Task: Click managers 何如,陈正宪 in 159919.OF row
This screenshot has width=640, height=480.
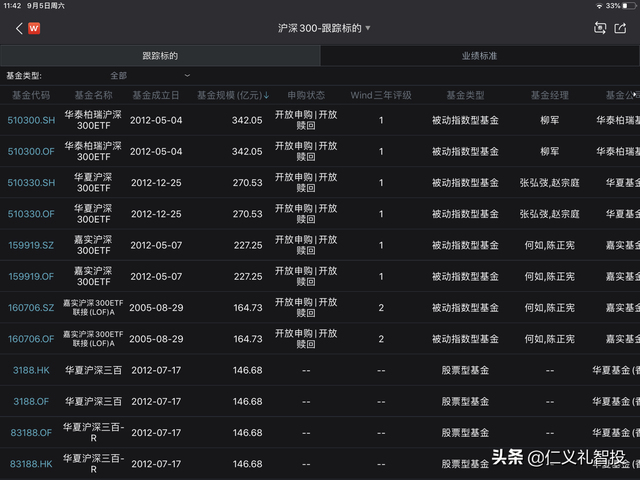Action: pos(549,276)
